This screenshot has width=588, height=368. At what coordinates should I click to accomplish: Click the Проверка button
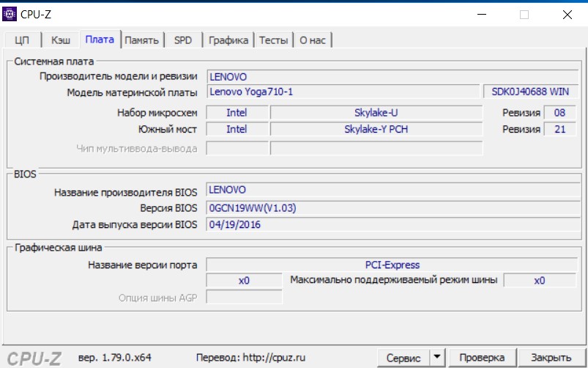pyautogui.click(x=482, y=358)
